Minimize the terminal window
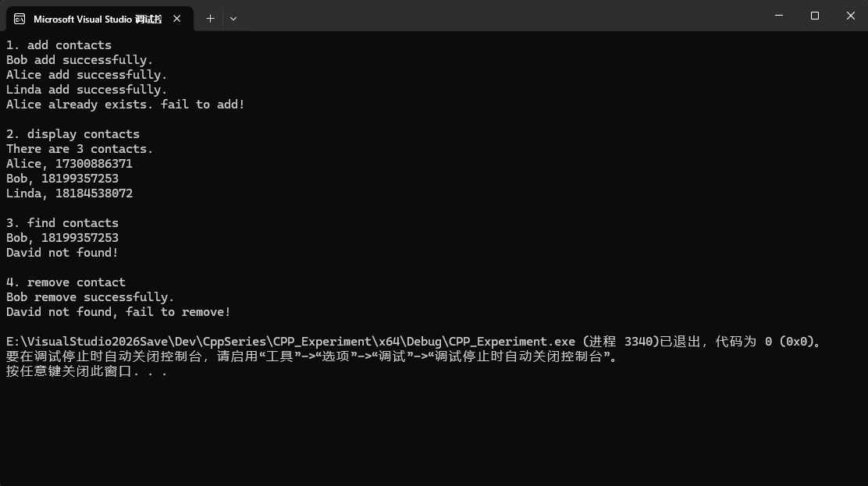868x486 pixels. point(778,16)
